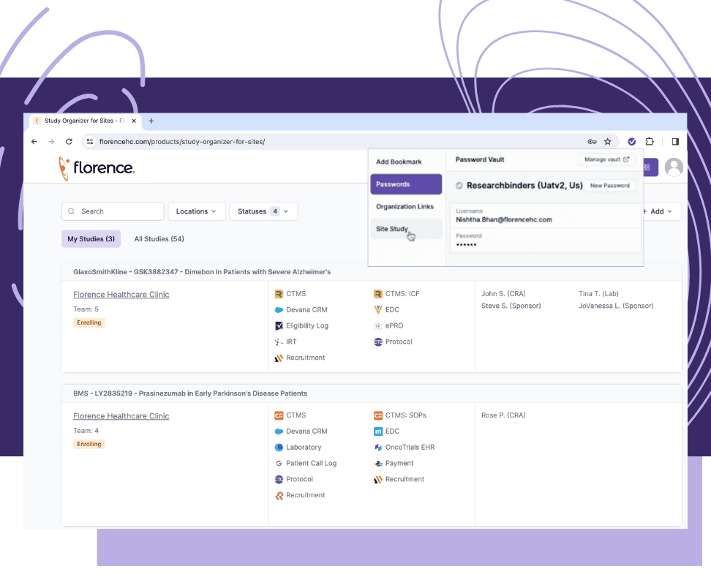Open Florence Healthcare Clinic in GlaxoSmithKline study
The image size is (711, 588).
click(121, 295)
